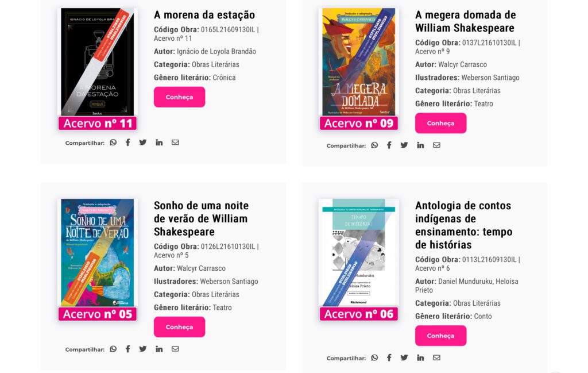Share A megera domada via WhatsApp

[374, 145]
